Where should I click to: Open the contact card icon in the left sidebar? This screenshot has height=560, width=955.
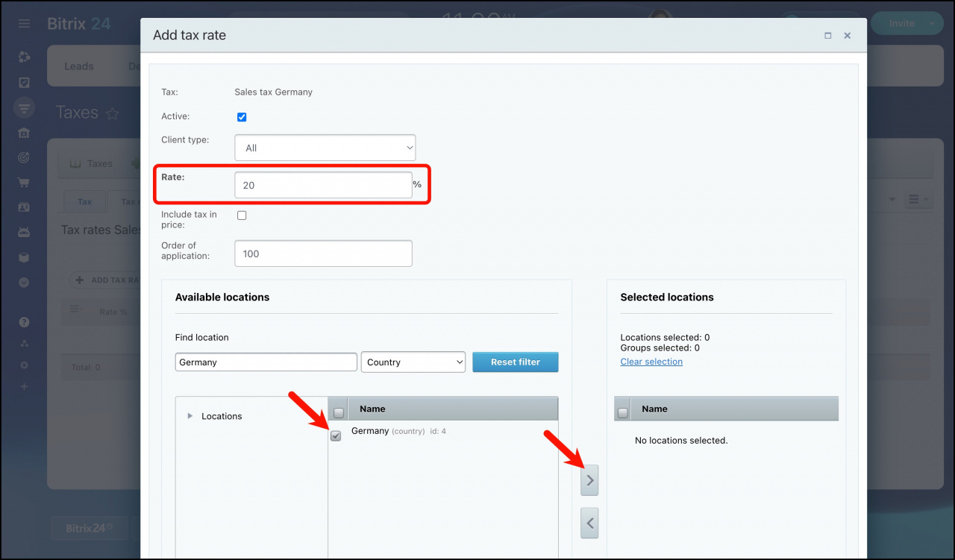point(24,207)
